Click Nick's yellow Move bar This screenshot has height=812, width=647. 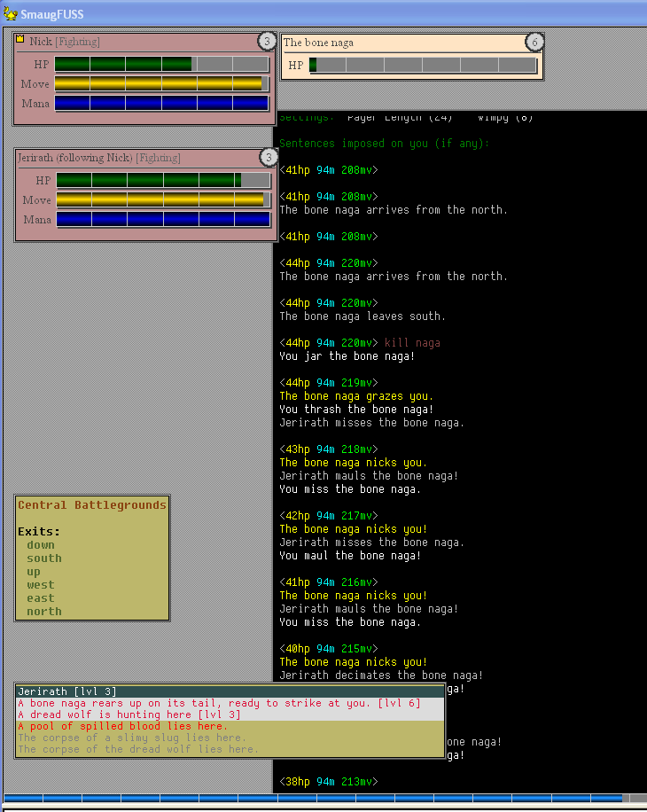161,83
